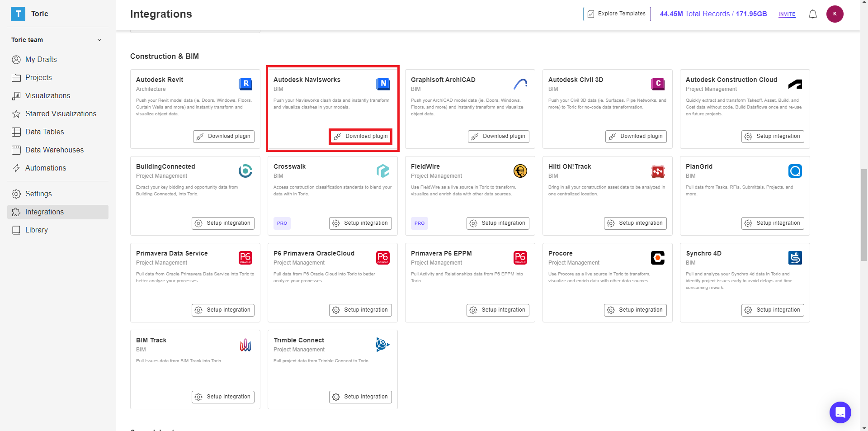This screenshot has width=868, height=431.
Task: Click the FieldWire logo icon
Action: [x=520, y=171]
